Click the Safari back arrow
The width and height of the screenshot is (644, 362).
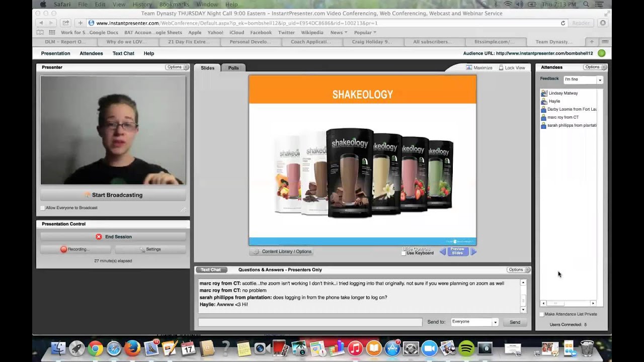point(41,23)
